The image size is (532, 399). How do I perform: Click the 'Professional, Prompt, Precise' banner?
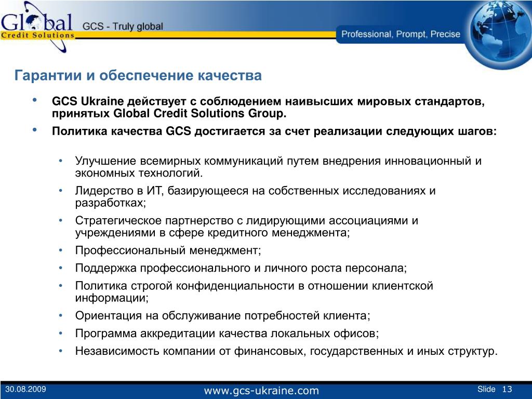pos(401,34)
